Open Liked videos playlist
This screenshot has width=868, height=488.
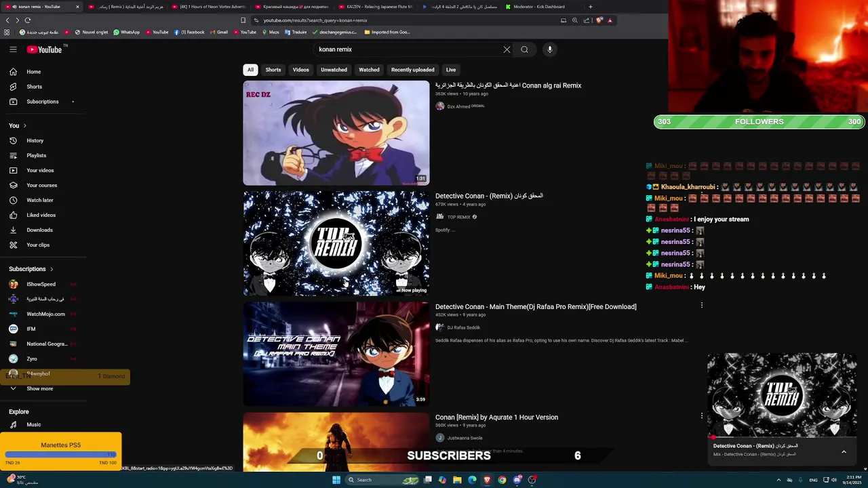pyautogui.click(x=41, y=216)
